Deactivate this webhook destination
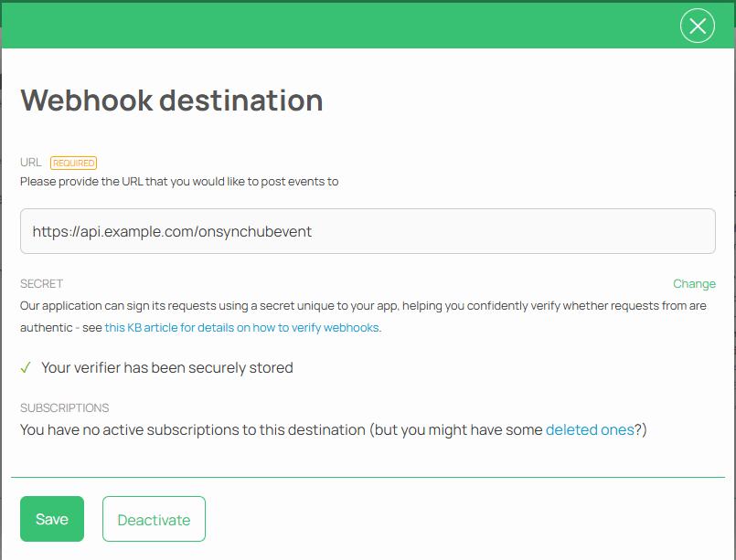The width and height of the screenshot is (736, 560). [154, 520]
